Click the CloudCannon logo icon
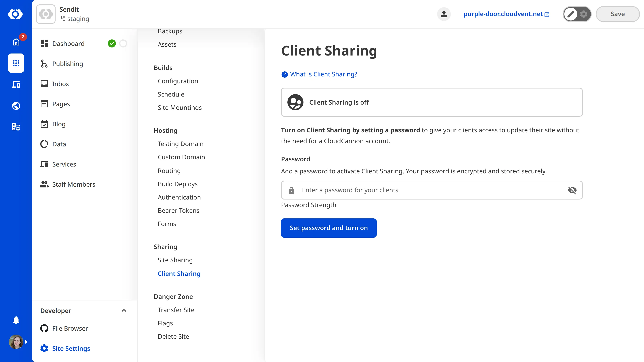The width and height of the screenshot is (644, 362). click(16, 14)
